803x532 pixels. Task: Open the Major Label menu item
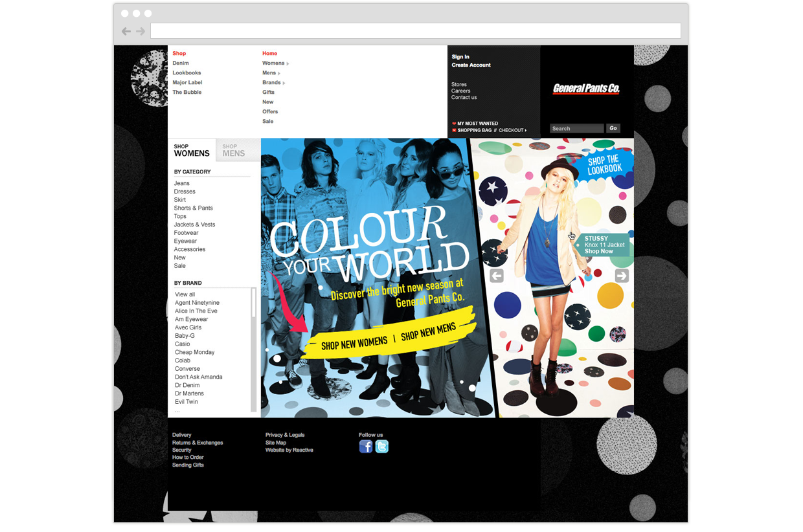click(187, 83)
